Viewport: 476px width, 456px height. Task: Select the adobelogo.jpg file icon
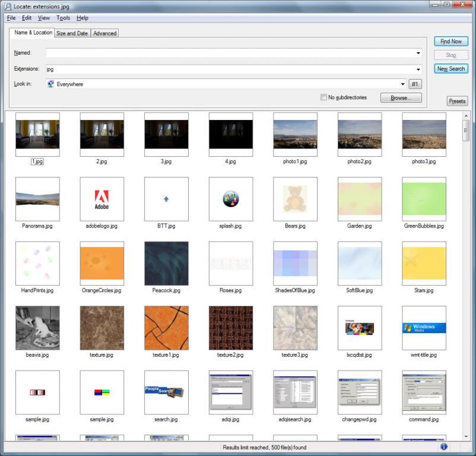coord(101,199)
